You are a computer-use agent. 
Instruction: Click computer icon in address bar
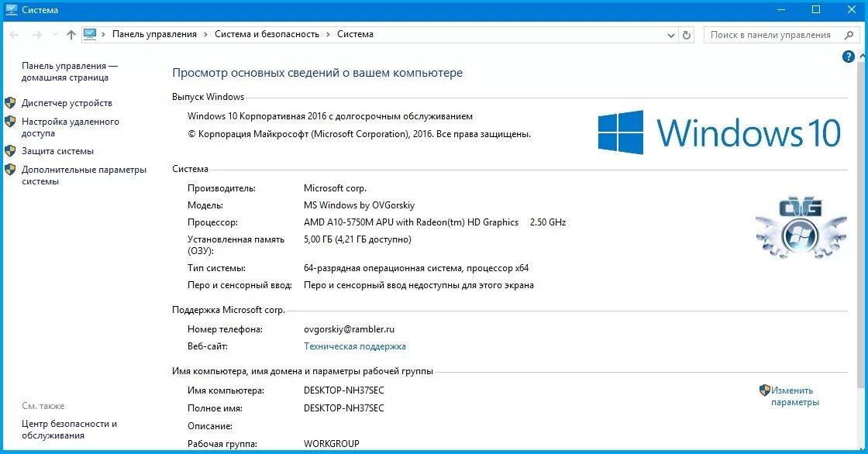click(x=90, y=34)
